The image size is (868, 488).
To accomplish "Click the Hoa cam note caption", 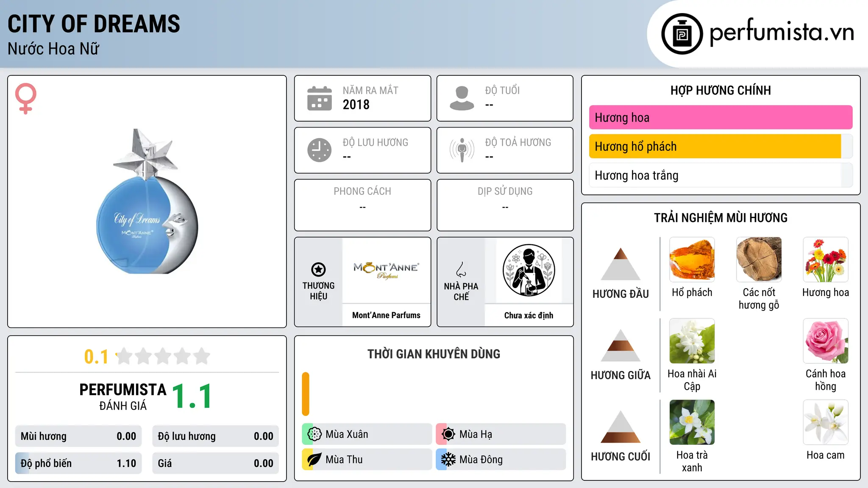I will coord(826,455).
